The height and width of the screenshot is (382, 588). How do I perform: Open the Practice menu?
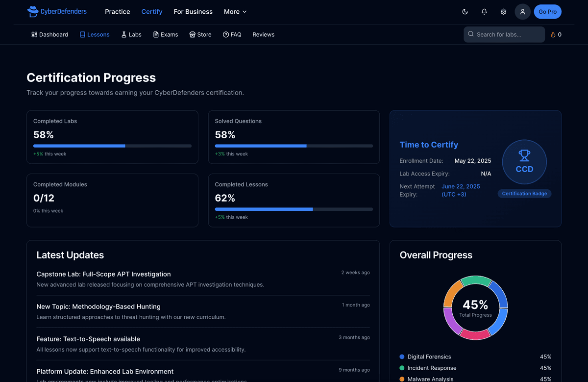(118, 12)
